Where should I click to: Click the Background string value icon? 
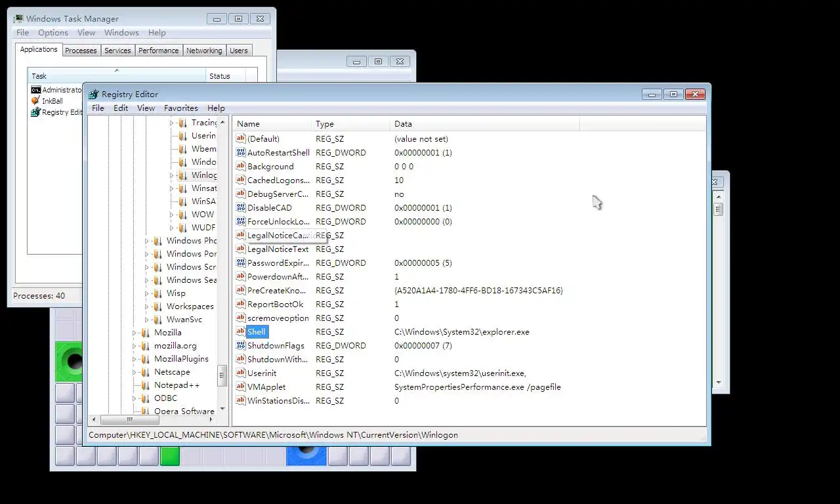240,166
